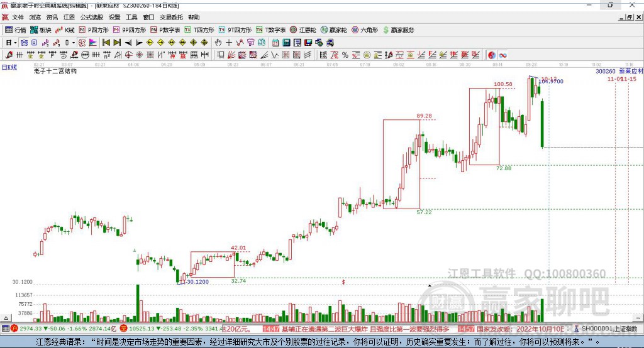
Task: Select the Gann fan lines tool
Action: (x=231, y=55)
